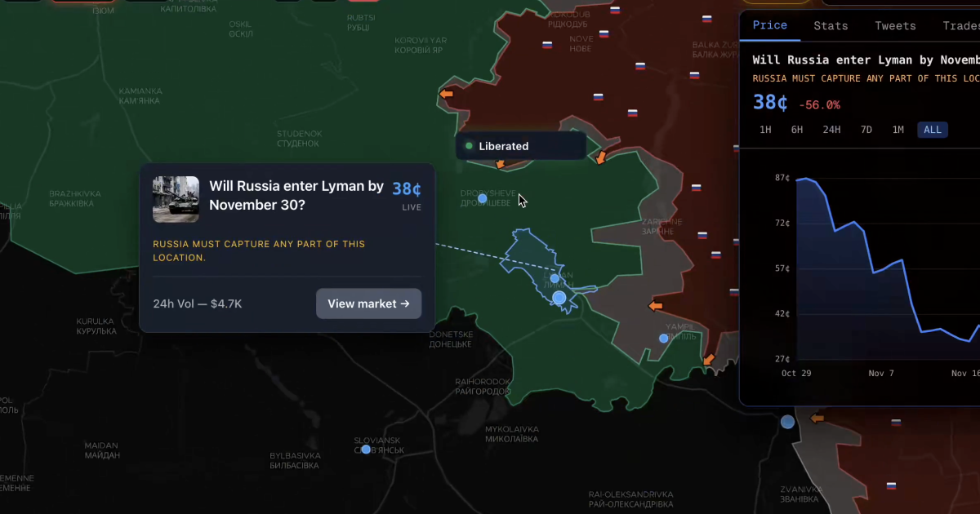
Task: Select the 1H chart time range
Action: coord(765,130)
